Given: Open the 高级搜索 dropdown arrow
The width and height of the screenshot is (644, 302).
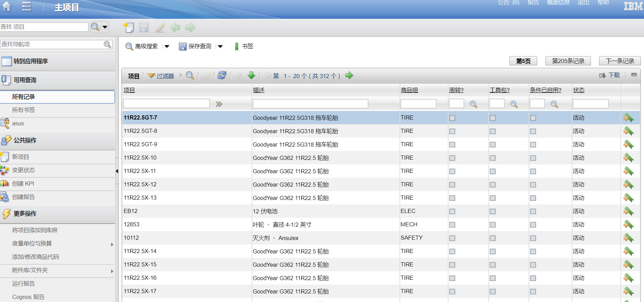Looking at the screenshot, I should point(167,46).
